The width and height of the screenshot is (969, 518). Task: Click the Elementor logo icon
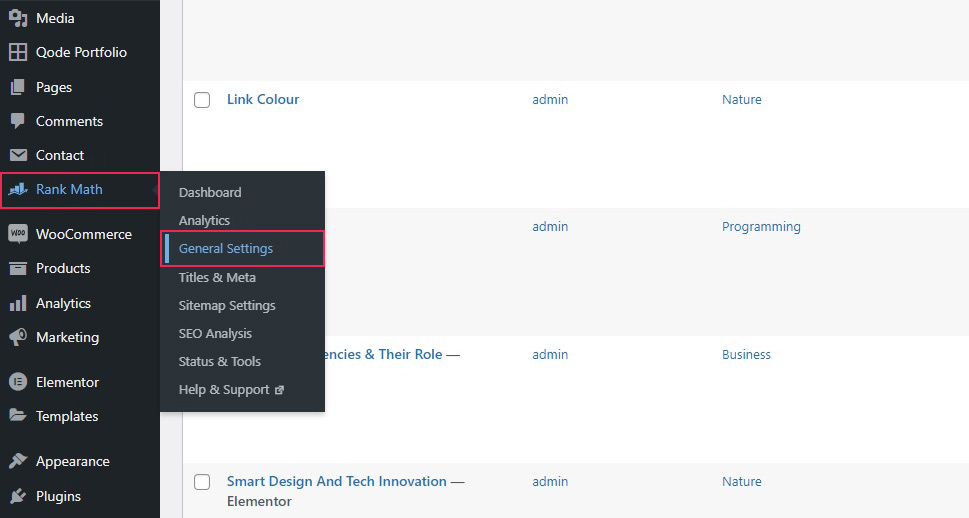[x=18, y=382]
